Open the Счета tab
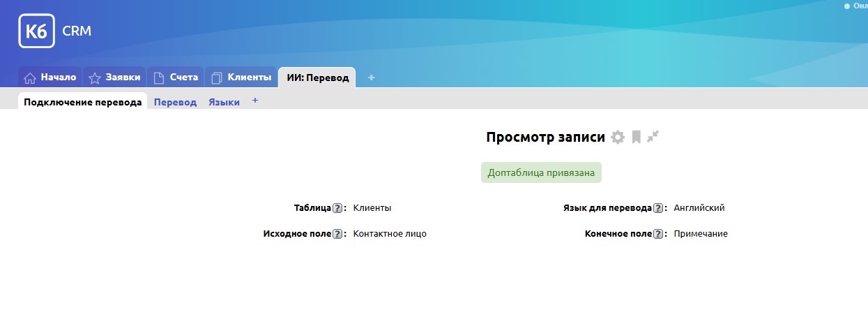This screenshot has height=317, width=868. [176, 78]
